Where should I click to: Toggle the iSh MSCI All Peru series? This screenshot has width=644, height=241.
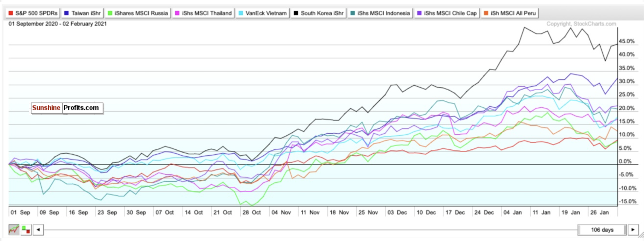[510, 13]
